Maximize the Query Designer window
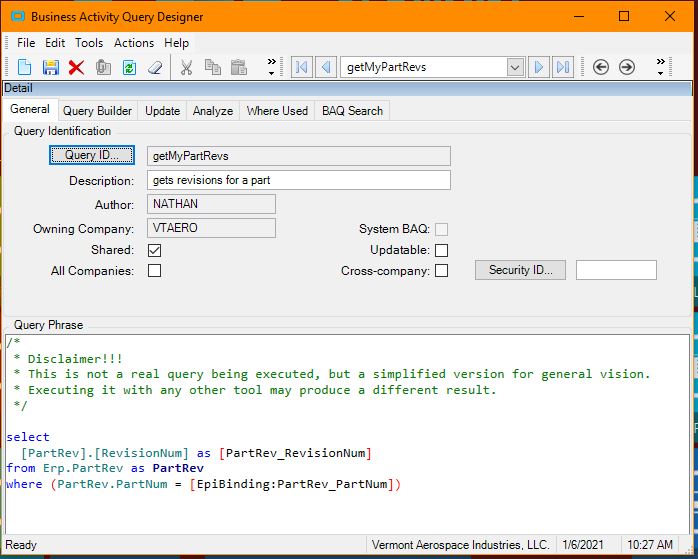The width and height of the screenshot is (698, 559). click(x=624, y=16)
